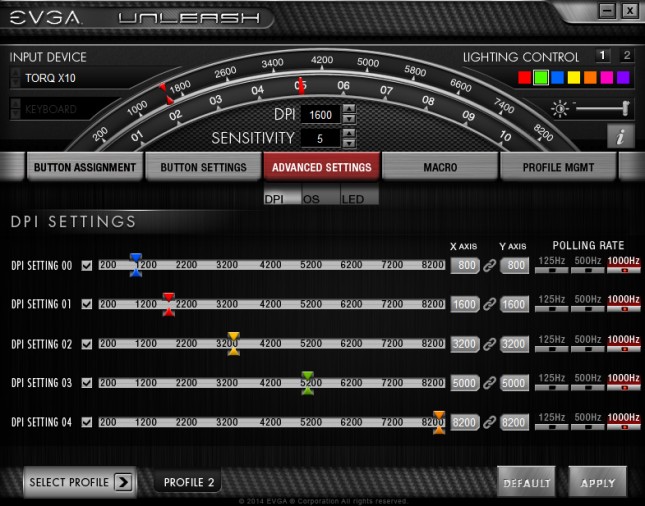Image resolution: width=645 pixels, height=506 pixels.
Task: Click the brightness sun icon
Action: point(560,109)
